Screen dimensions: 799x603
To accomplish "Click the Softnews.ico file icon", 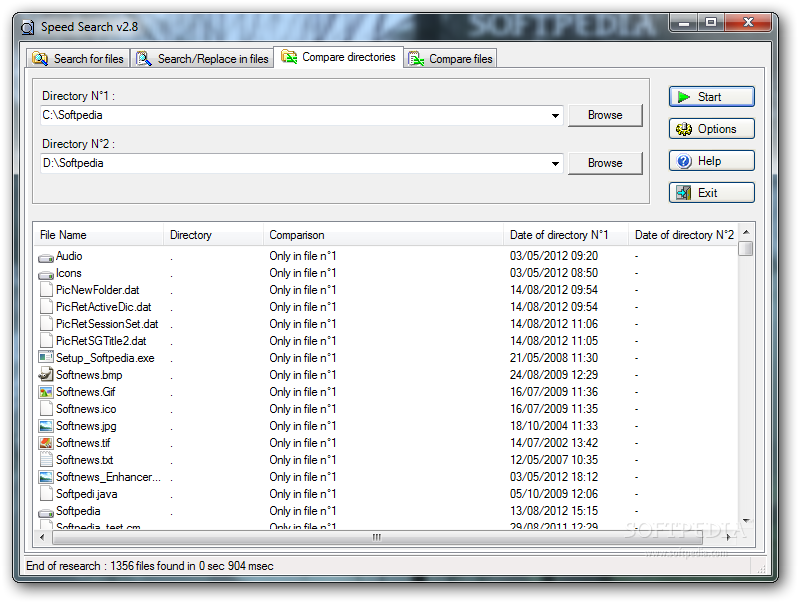I will click(x=46, y=408).
